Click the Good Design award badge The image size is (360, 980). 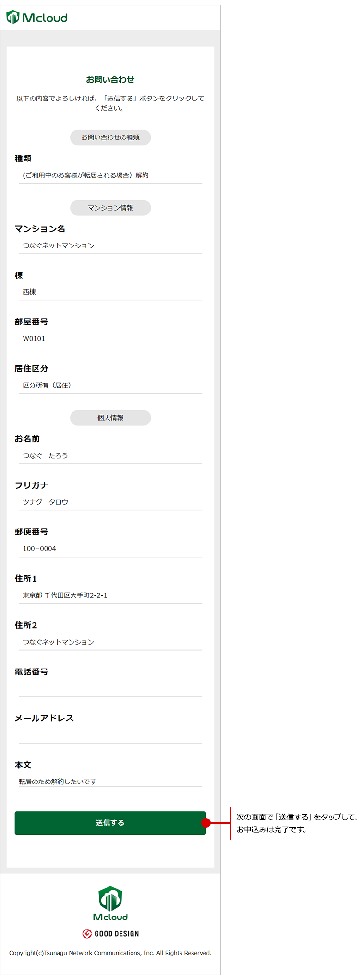point(110,934)
